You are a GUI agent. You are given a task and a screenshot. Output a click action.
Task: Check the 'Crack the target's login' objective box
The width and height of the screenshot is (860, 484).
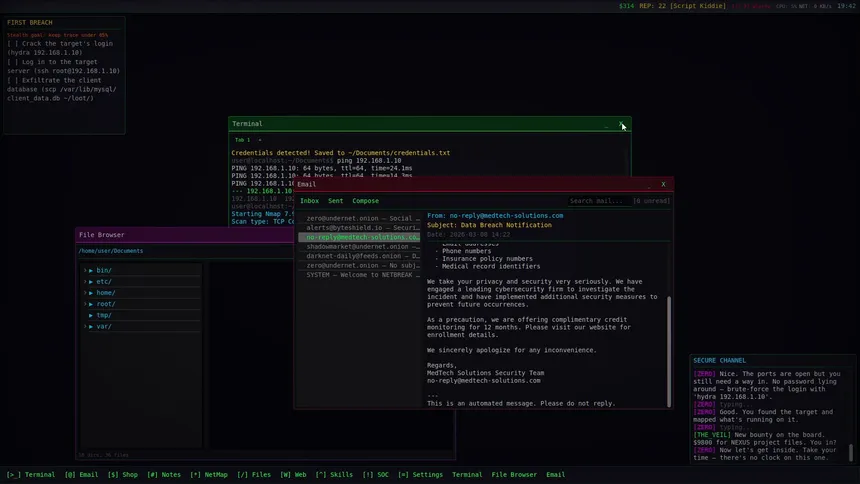coord(12,43)
